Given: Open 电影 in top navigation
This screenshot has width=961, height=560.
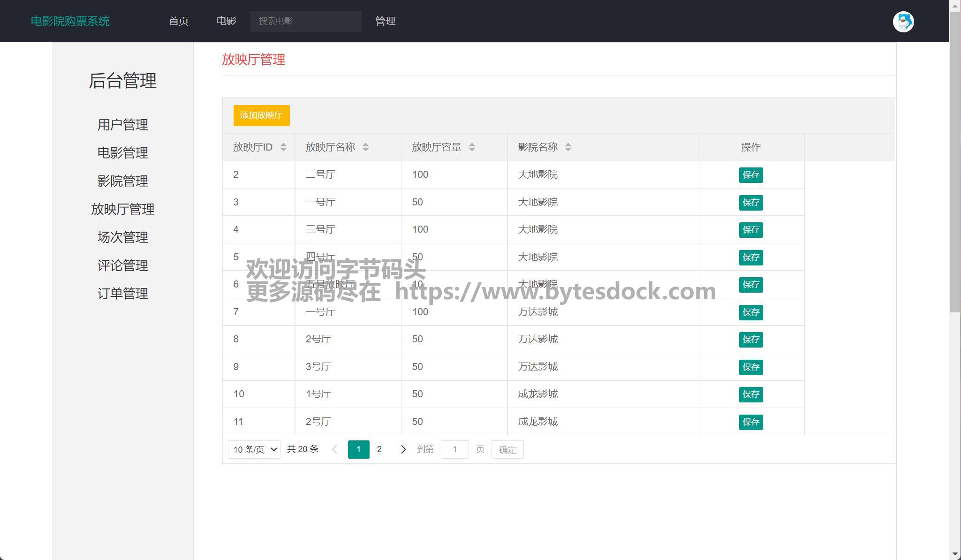Looking at the screenshot, I should click(x=226, y=21).
